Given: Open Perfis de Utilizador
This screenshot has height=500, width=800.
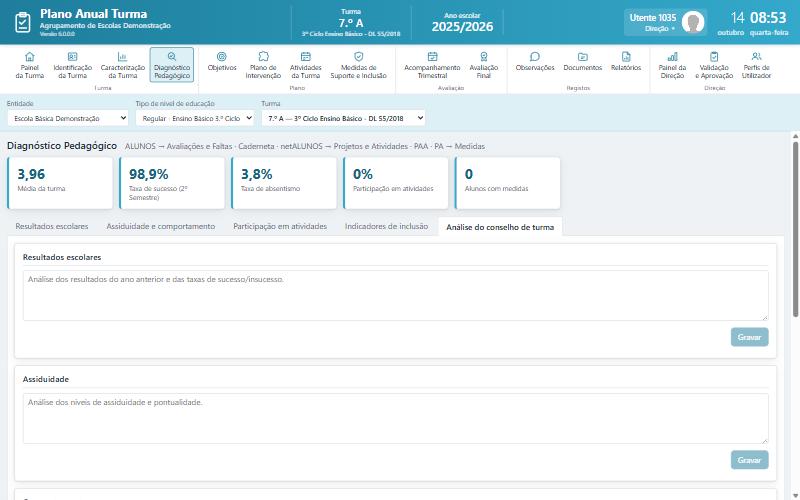Looking at the screenshot, I should point(756,65).
